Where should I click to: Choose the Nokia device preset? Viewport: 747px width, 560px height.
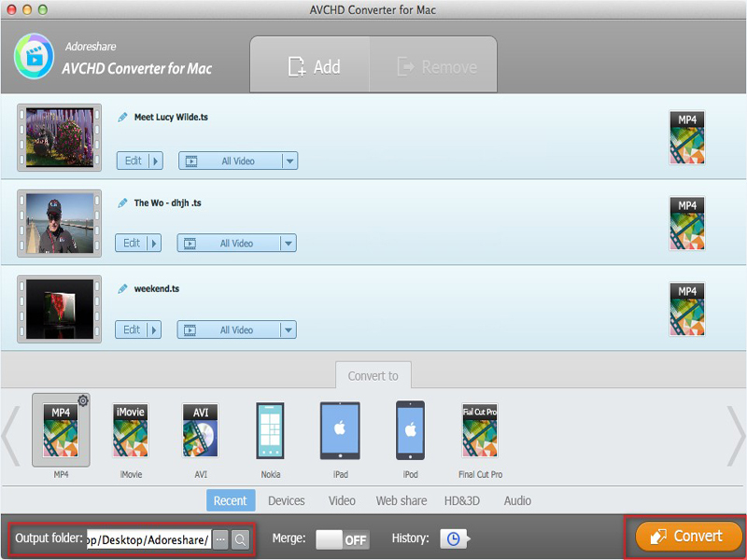[270, 430]
